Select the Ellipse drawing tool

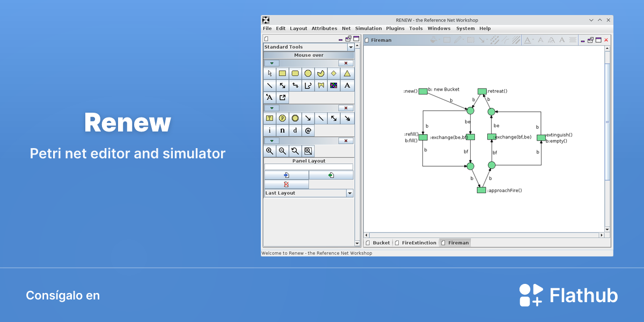click(308, 73)
